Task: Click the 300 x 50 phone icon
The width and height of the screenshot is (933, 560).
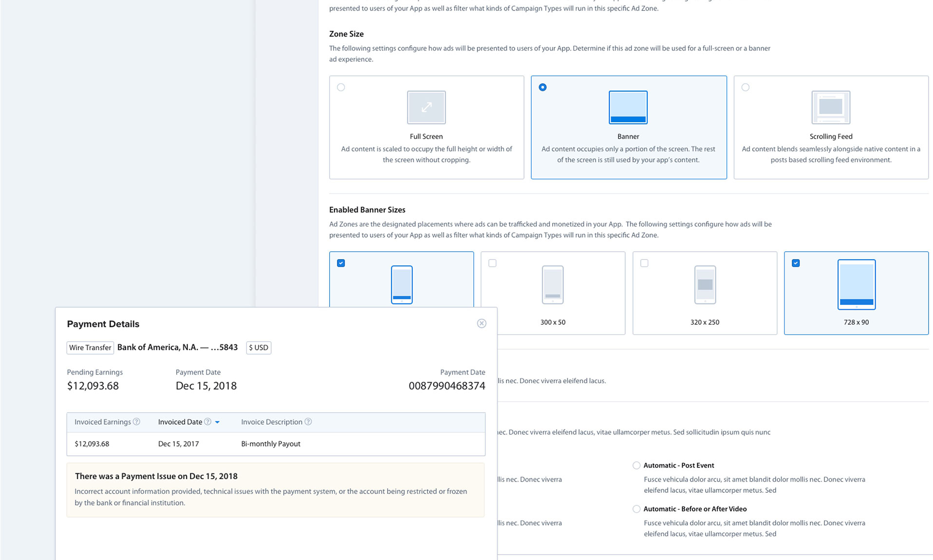Action: coord(553,284)
